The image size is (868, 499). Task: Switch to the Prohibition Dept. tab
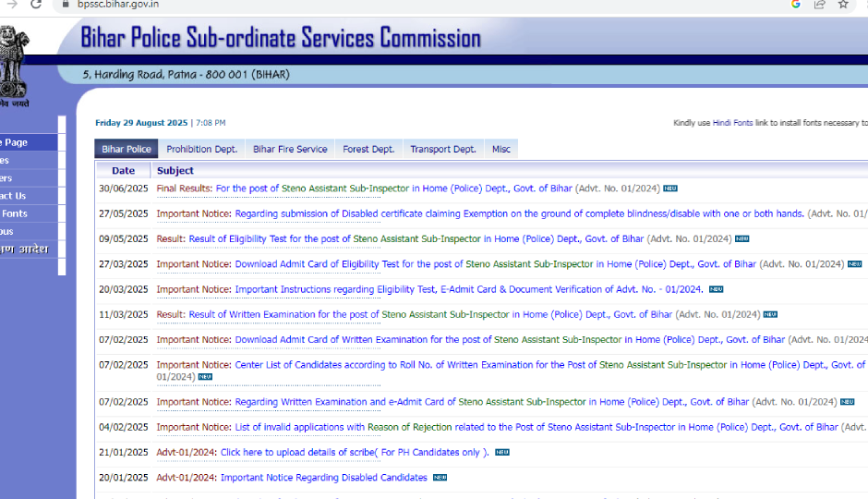tap(201, 149)
